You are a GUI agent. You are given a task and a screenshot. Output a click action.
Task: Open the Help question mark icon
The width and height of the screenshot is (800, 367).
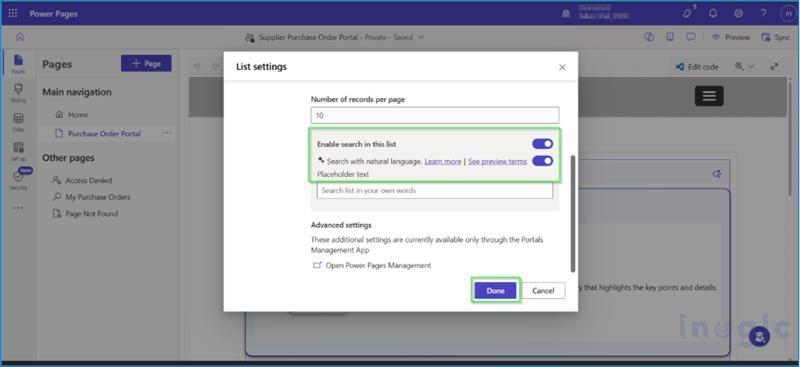763,14
